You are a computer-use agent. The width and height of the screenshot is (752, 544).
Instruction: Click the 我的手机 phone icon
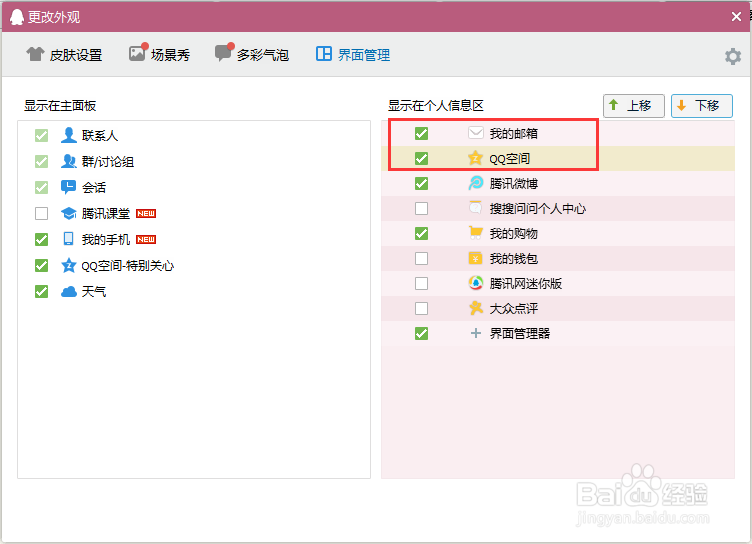pos(69,239)
